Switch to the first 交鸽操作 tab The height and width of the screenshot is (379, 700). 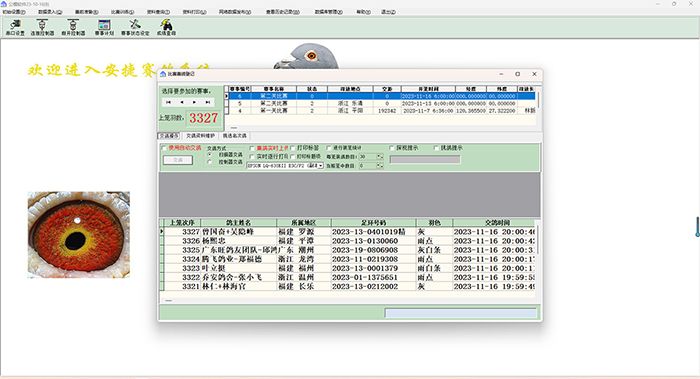[x=169, y=136]
